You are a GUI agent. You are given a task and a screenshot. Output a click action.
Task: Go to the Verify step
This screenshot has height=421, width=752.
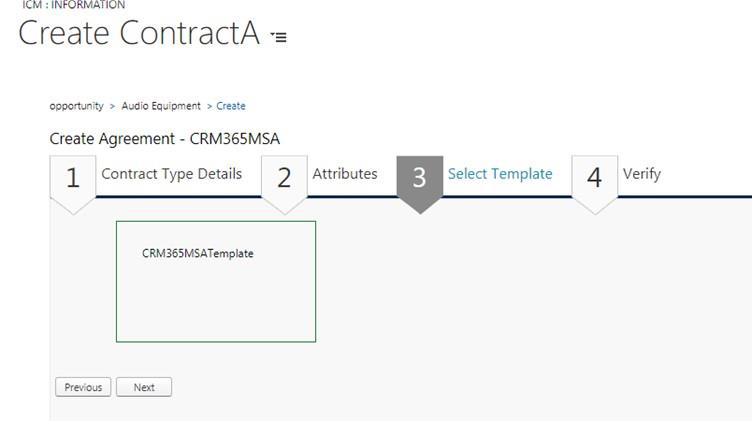[x=642, y=174]
